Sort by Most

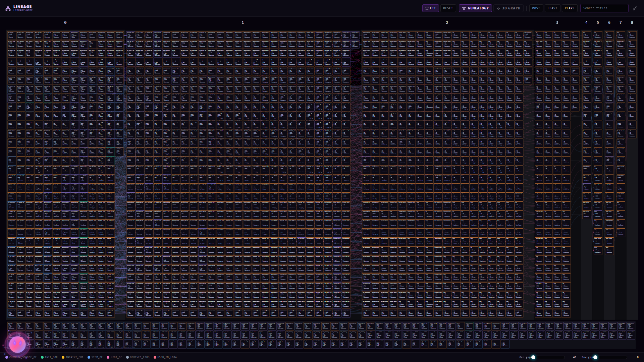click(x=536, y=8)
